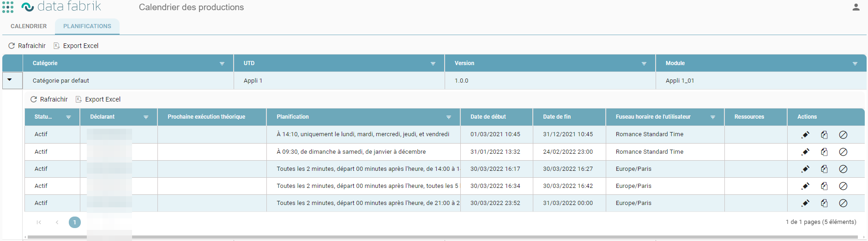Open the Catégorie column filter
Screen dimensions: 868x241
[222, 64]
